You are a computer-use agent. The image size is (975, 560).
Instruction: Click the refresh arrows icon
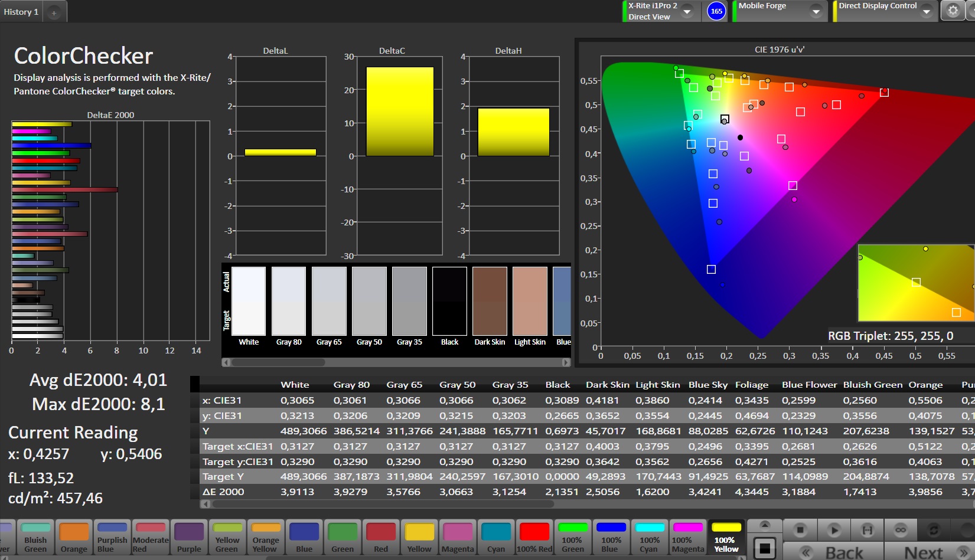tap(934, 530)
